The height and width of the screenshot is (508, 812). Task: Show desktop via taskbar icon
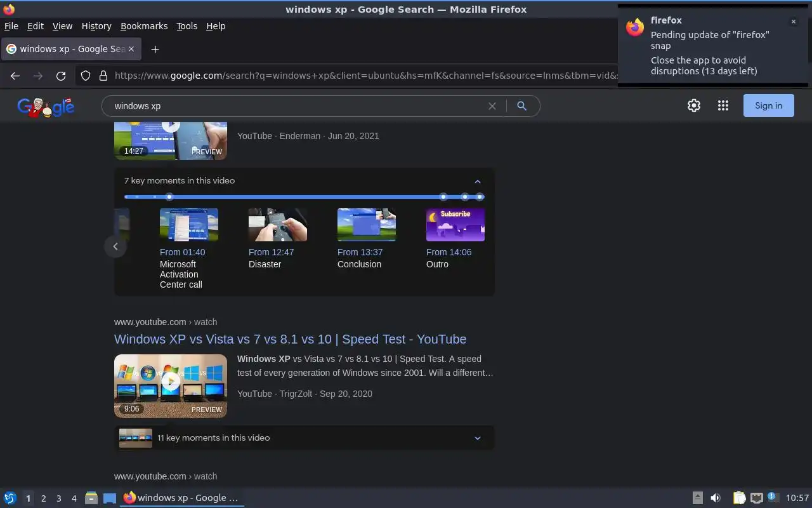pyautogui.click(x=110, y=498)
